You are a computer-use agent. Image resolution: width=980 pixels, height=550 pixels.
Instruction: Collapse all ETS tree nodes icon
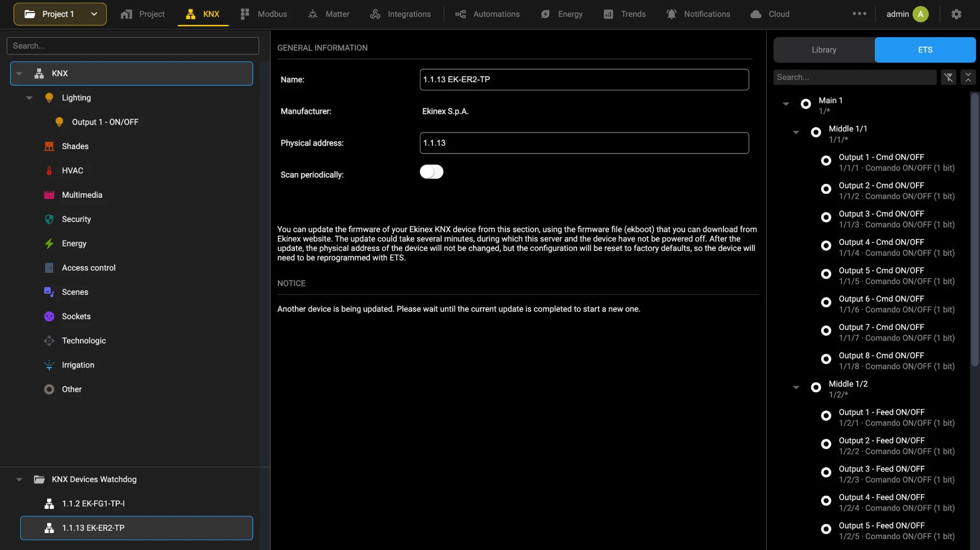pyautogui.click(x=968, y=77)
